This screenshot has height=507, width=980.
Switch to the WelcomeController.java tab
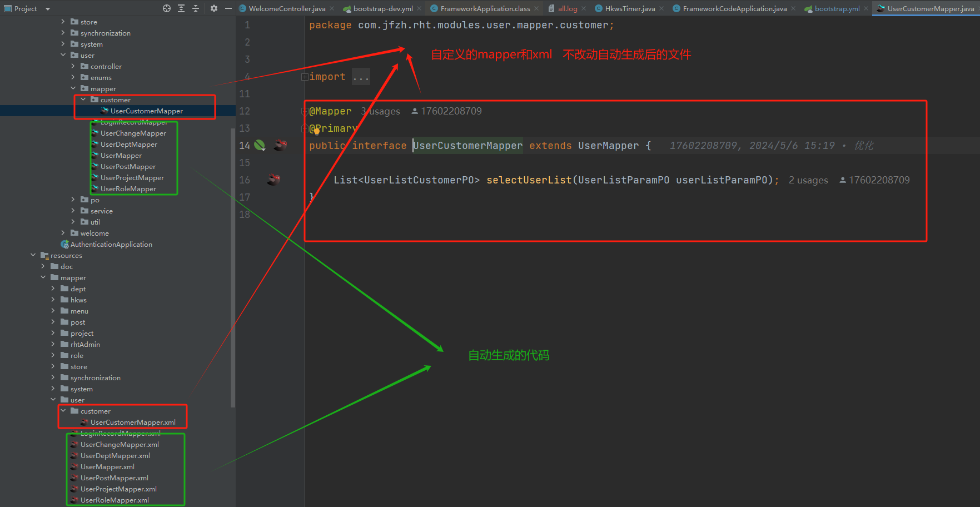(286, 8)
